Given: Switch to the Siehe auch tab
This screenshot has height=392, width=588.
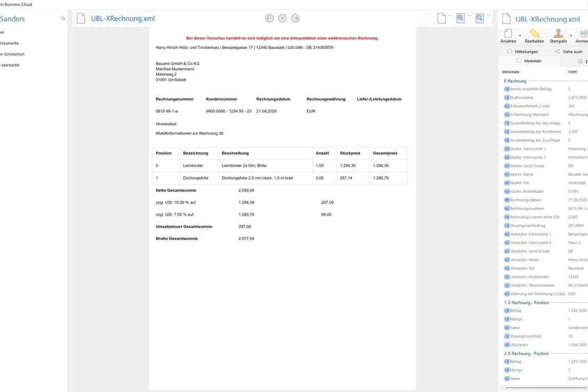Looking at the screenshot, I should (x=569, y=52).
